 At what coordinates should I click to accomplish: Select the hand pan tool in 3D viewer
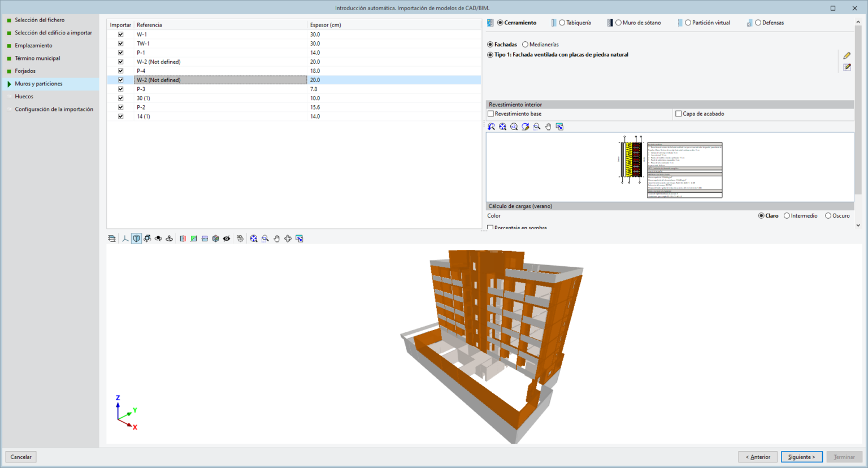pyautogui.click(x=276, y=238)
